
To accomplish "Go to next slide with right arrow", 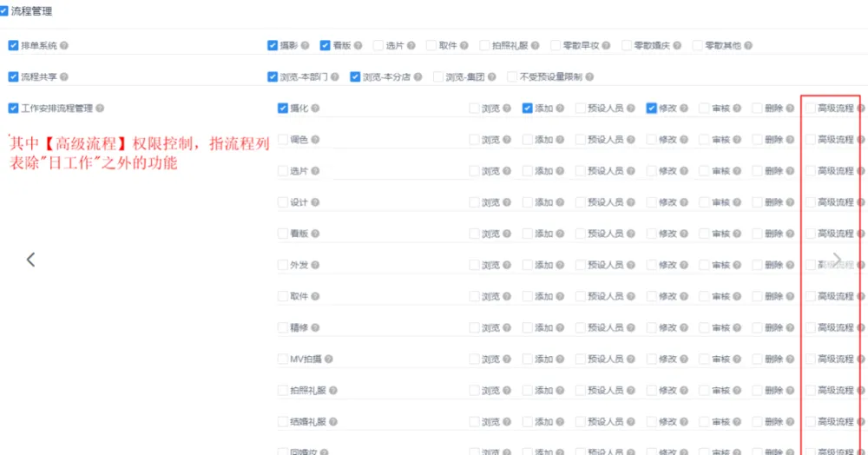I will pos(837,259).
